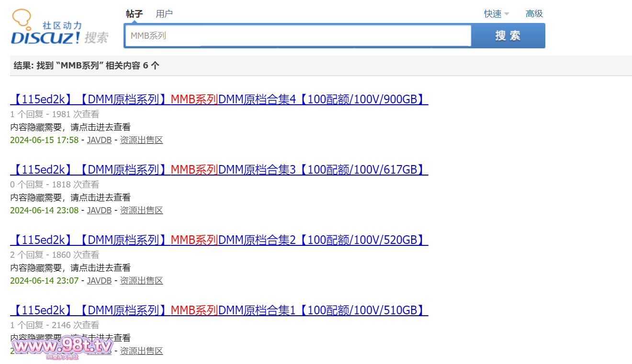Select hidden-content notice under 合集4 result

pos(70,127)
